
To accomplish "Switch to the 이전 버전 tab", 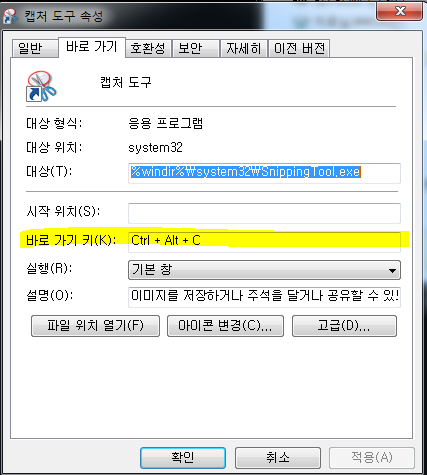I will tap(299, 49).
